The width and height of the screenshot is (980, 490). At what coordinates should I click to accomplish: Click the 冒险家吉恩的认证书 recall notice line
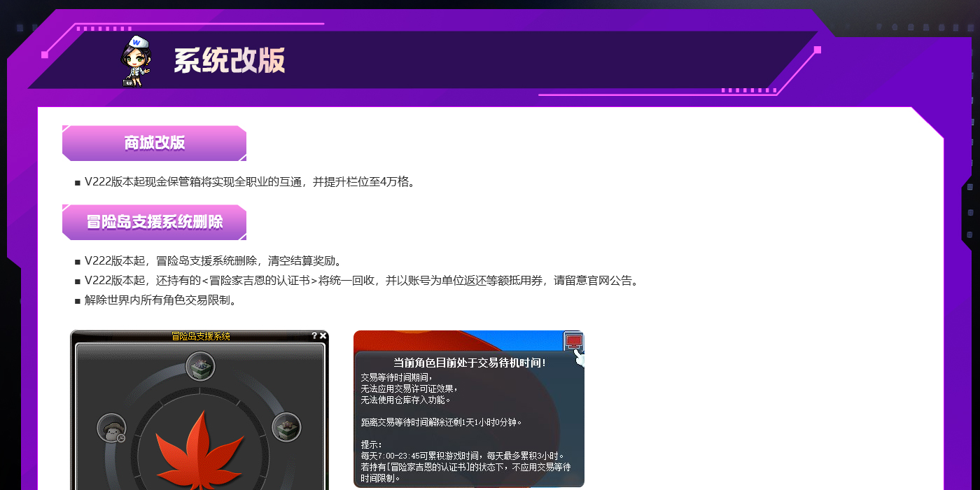click(x=361, y=281)
